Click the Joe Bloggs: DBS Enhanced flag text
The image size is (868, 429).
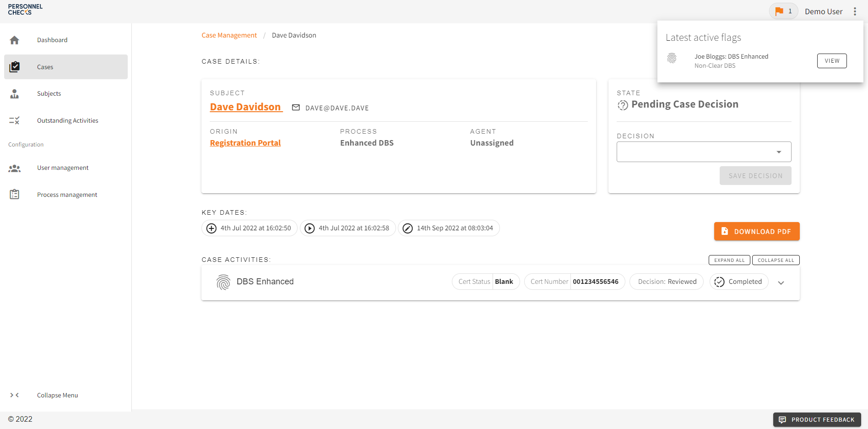click(732, 56)
